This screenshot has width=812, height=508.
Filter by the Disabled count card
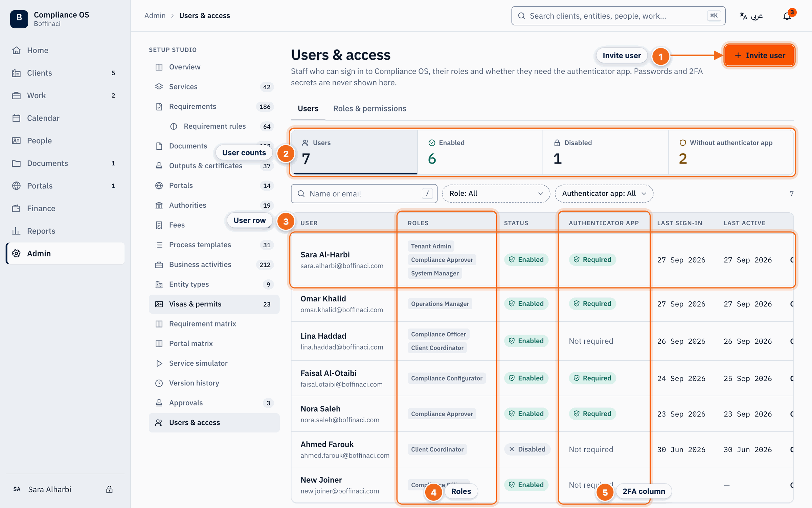coord(606,152)
